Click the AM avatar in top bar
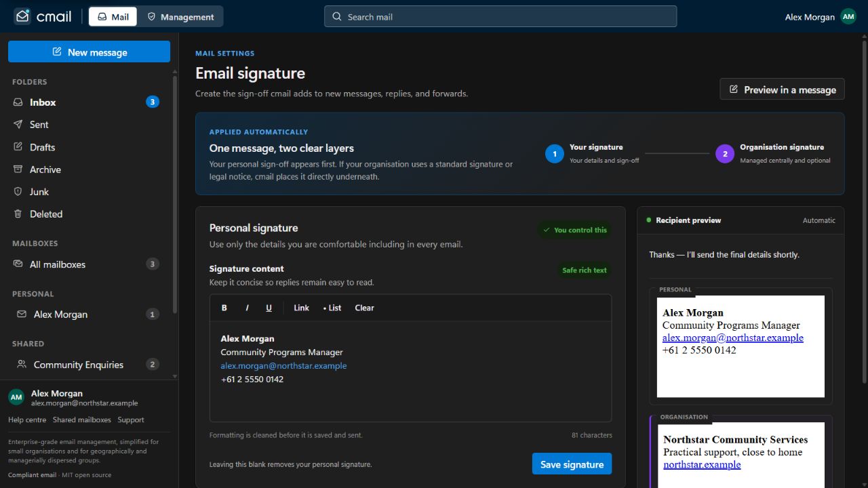The width and height of the screenshot is (868, 488). [848, 17]
